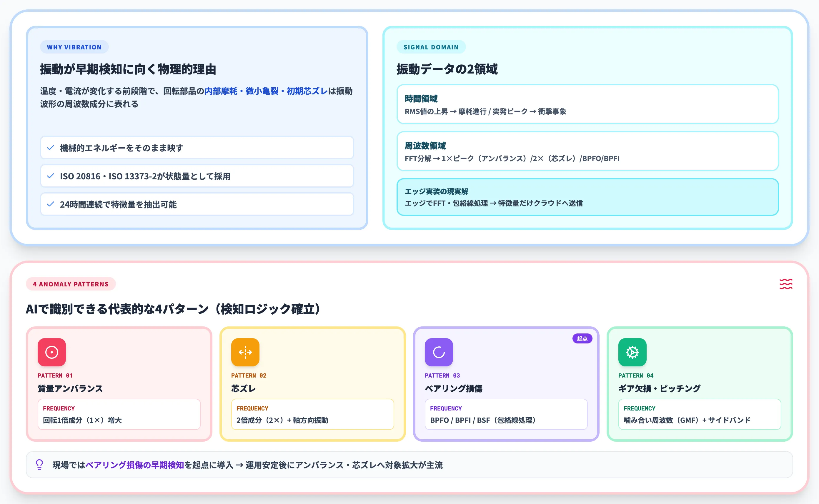Click the checkmark beside ISO 20816 row
This screenshot has height=504, width=819.
(x=51, y=176)
